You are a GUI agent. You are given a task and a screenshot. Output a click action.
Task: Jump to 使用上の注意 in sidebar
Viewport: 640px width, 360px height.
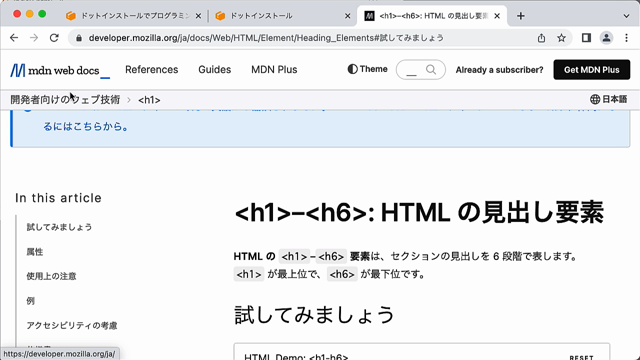click(x=51, y=276)
